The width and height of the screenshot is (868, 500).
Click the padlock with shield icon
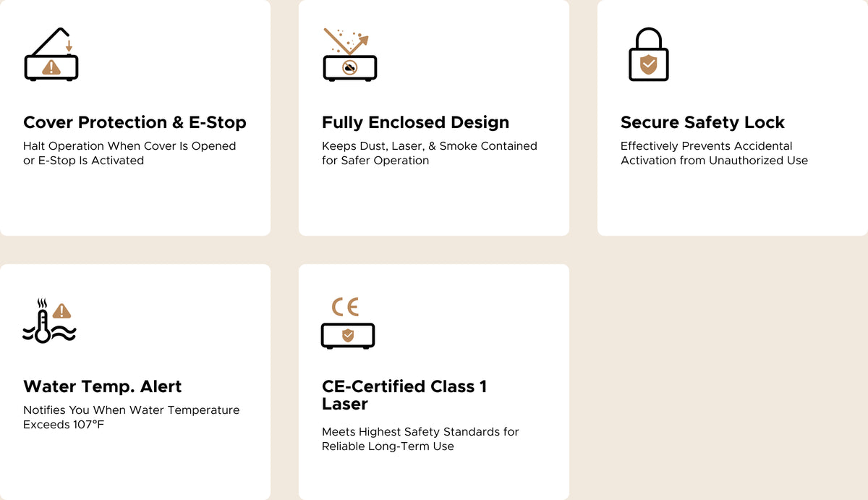[648, 55]
